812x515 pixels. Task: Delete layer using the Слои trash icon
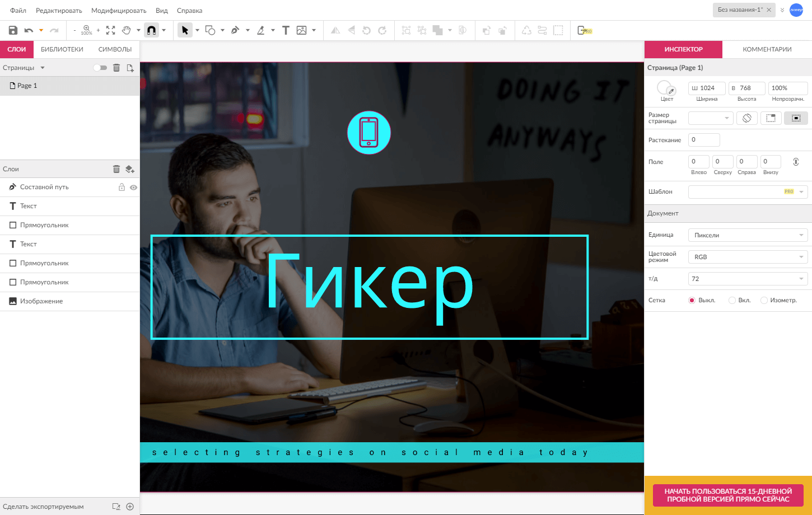click(x=116, y=169)
